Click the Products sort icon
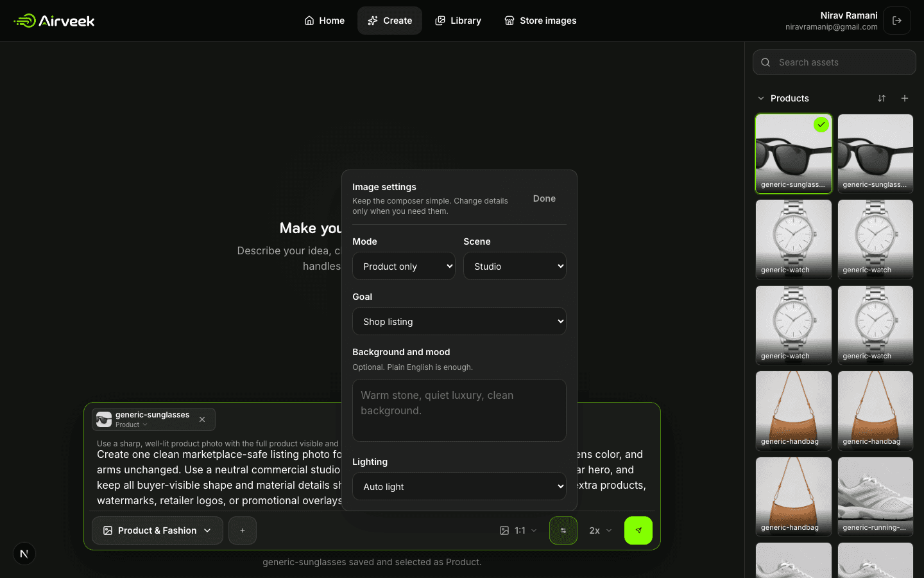 click(882, 98)
